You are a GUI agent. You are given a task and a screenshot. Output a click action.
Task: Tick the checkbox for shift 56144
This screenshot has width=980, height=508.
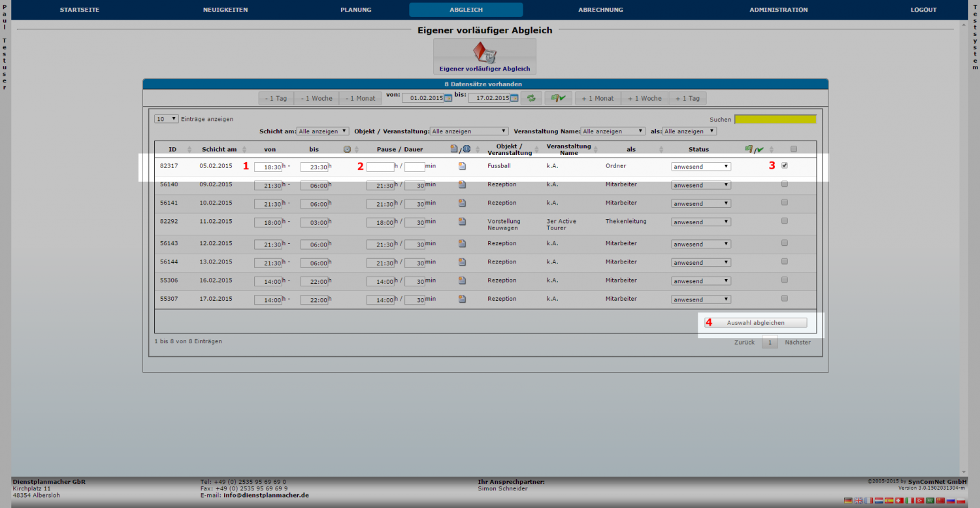tap(785, 261)
